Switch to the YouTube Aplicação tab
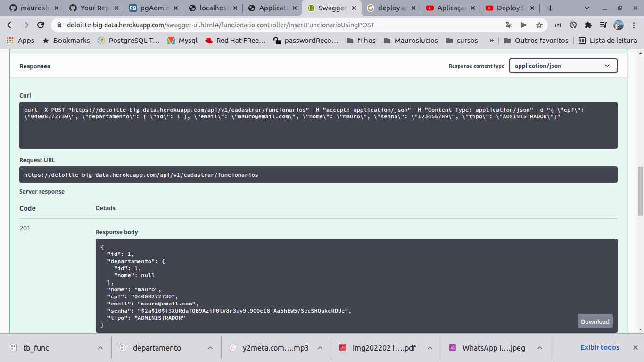644x362 pixels. [450, 8]
